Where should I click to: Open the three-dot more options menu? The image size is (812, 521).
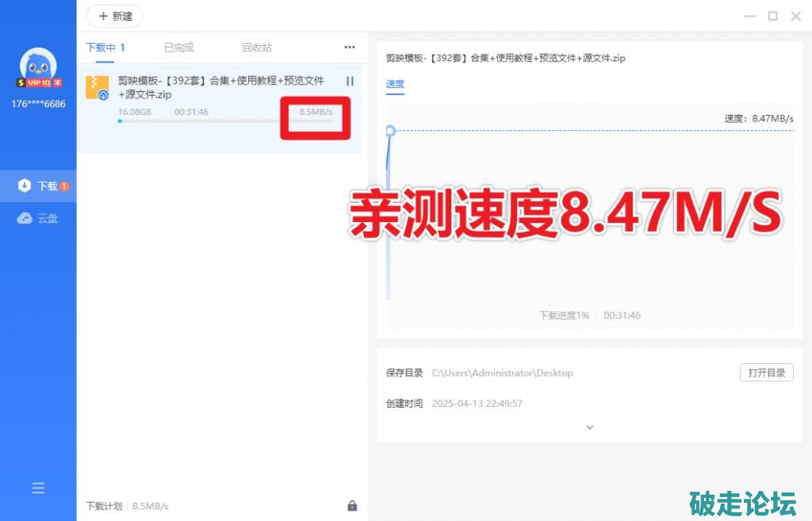coord(350,48)
